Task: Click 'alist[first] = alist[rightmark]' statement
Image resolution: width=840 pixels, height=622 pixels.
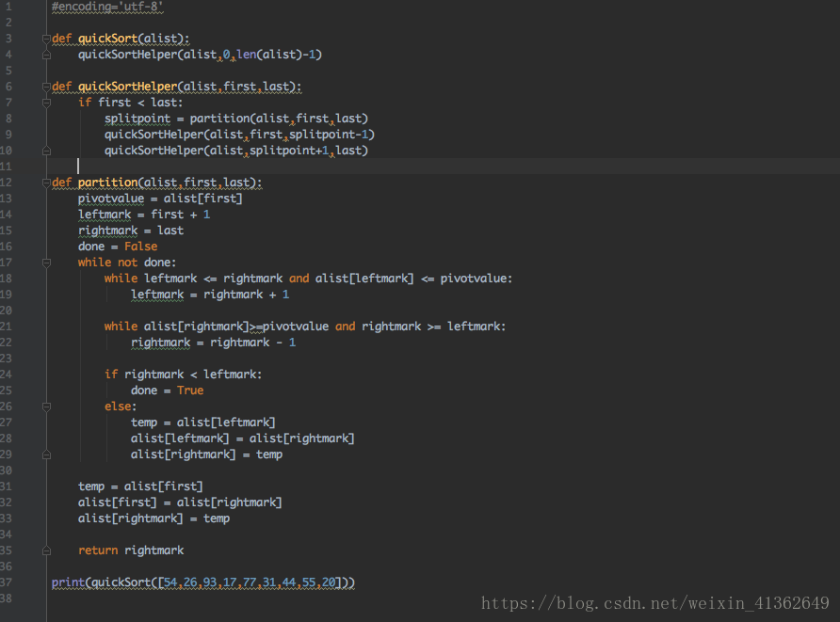Action: coord(180,502)
